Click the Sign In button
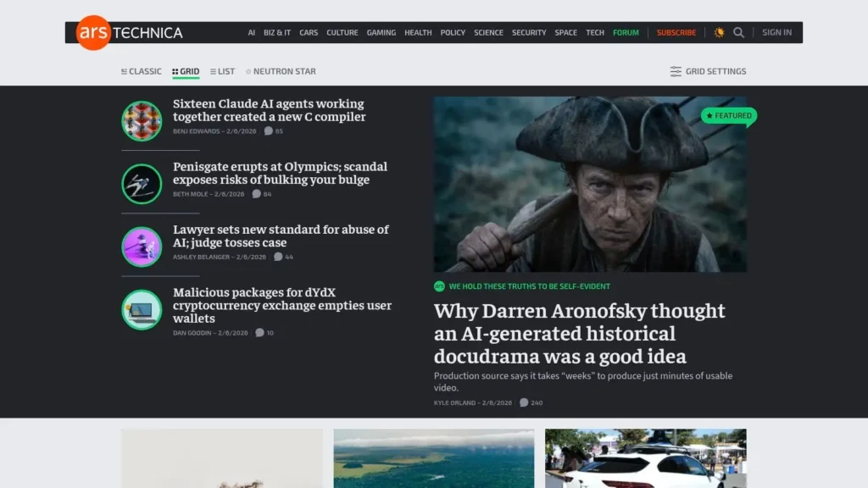The height and width of the screenshot is (488, 868). click(776, 32)
